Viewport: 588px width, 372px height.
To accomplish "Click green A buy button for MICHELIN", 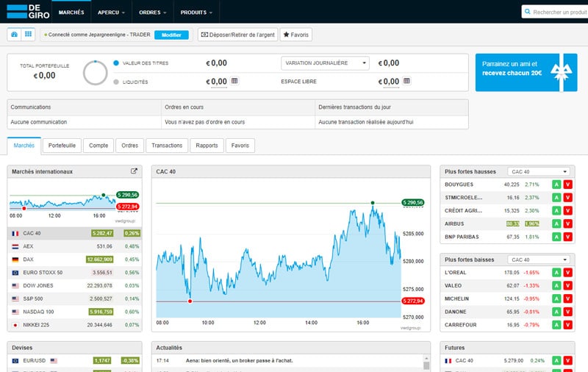I will (556, 299).
